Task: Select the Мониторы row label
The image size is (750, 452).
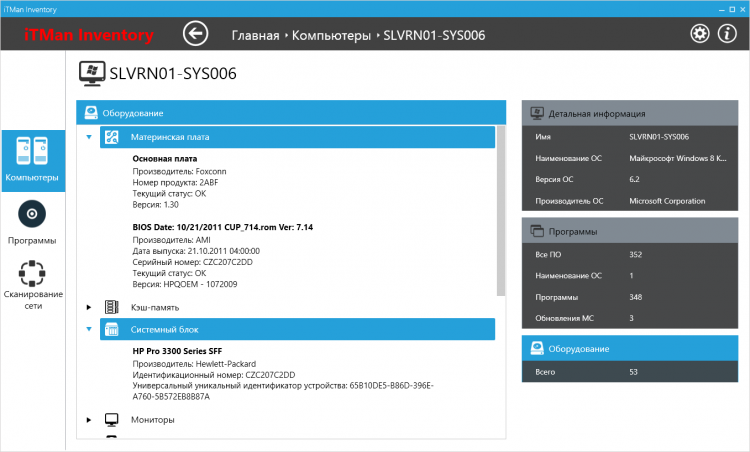Action: (x=153, y=420)
